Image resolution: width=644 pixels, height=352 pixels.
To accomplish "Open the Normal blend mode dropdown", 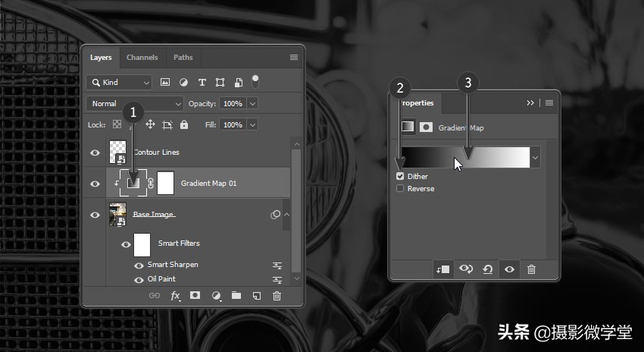I will pos(135,104).
